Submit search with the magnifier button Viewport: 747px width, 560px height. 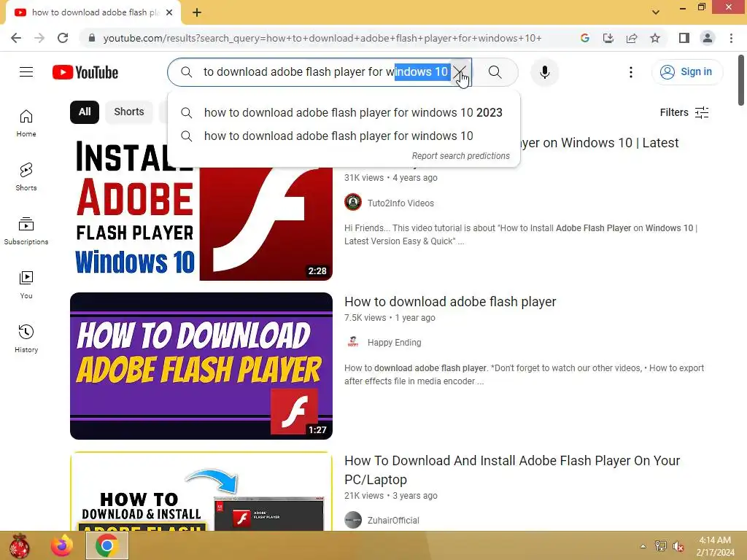point(495,72)
